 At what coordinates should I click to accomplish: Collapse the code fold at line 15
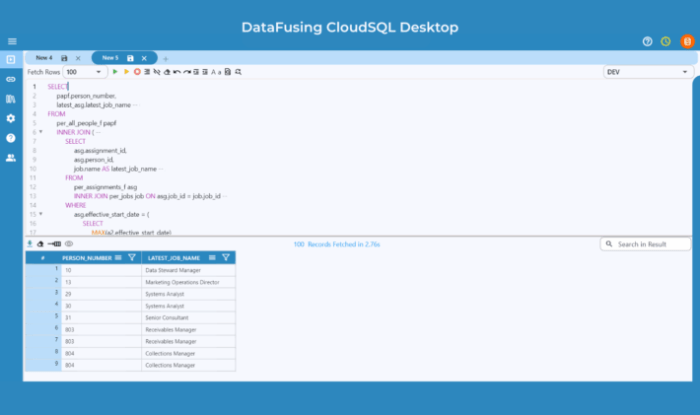pos(41,214)
